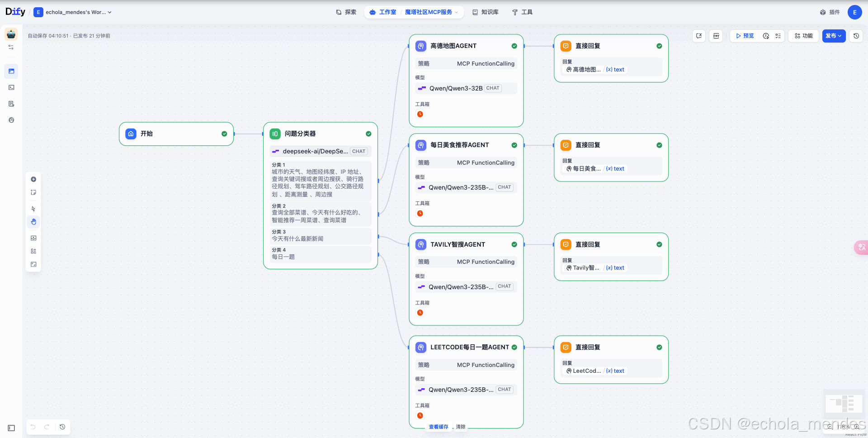Open the logs and annotations icon

point(11,104)
